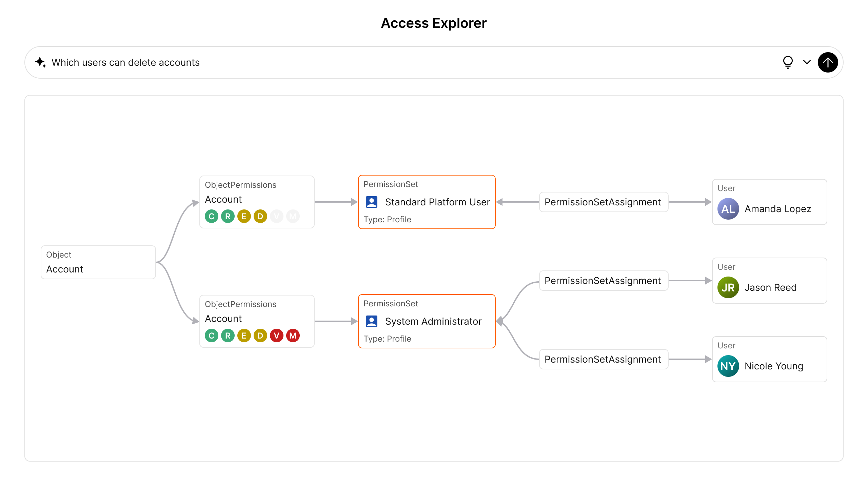This screenshot has height=488, width=868.
Task: Click the System Administrator profile icon
Action: pyautogui.click(x=372, y=321)
